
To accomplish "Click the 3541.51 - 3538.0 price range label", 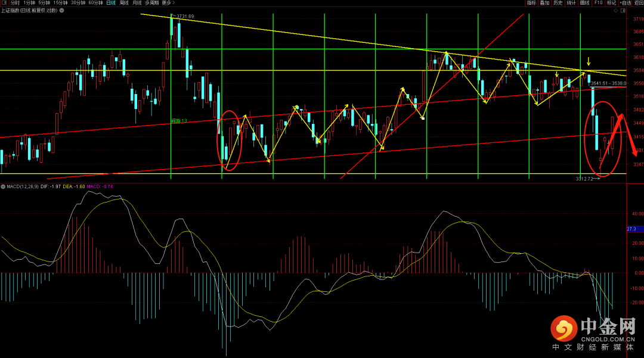I will click(x=609, y=83).
